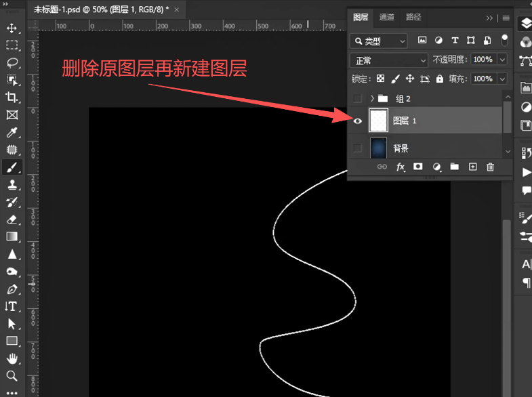This screenshot has width=532, height=397.
Task: Select the Move tool
Action: (x=12, y=28)
